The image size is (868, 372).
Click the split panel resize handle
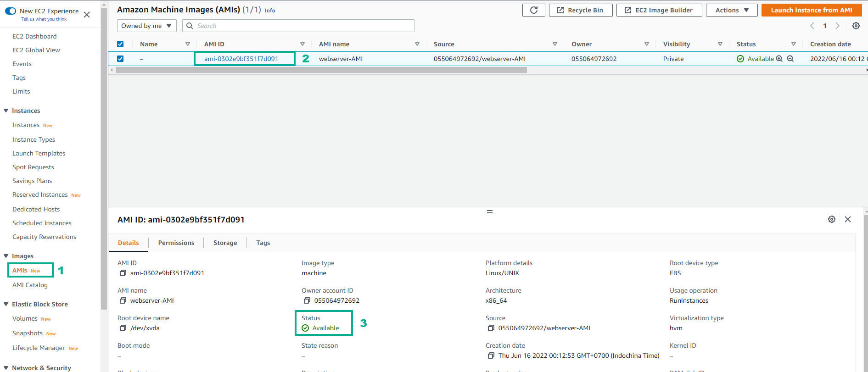[490, 211]
